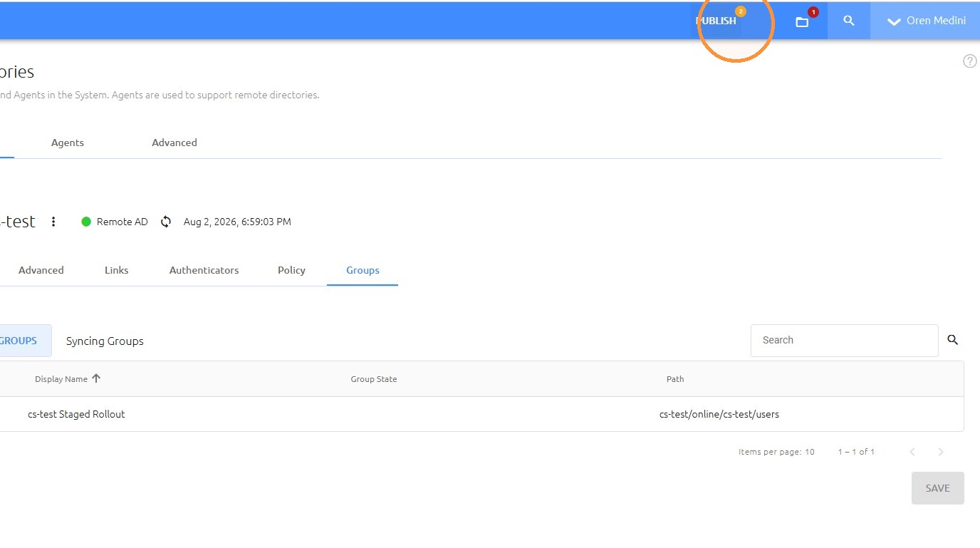Click the PUBLISH button in top bar
The width and height of the screenshot is (980, 548).
pos(716,21)
